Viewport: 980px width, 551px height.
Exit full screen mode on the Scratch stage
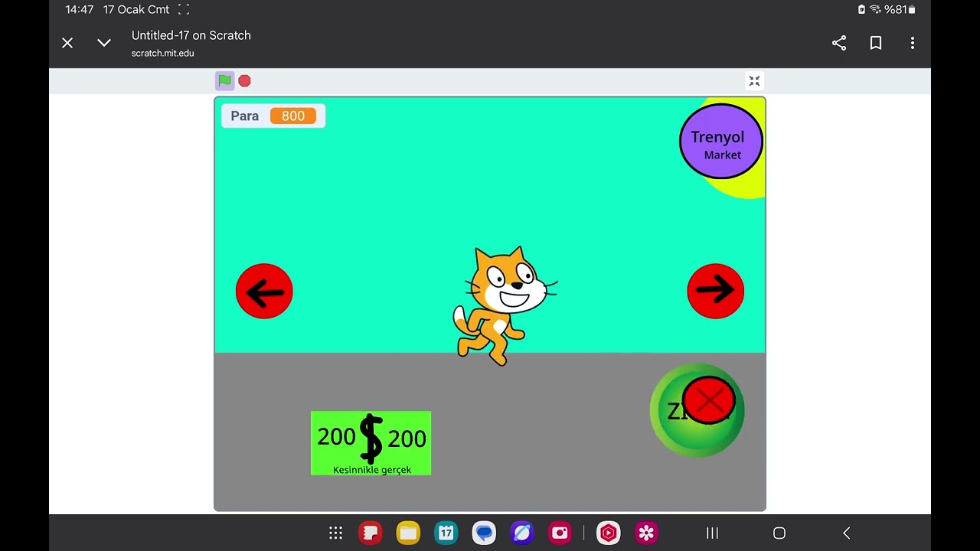[x=754, y=81]
